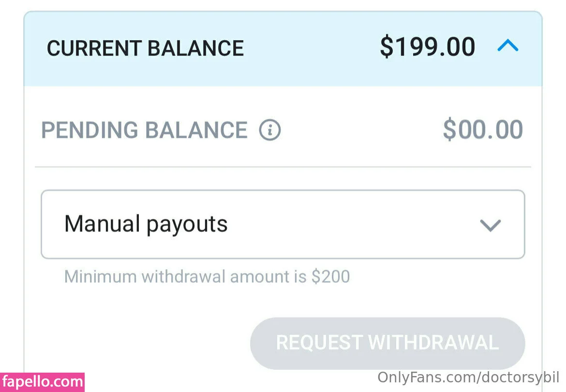Open the OnlyFans.com/doctorsybil link

coord(468,377)
